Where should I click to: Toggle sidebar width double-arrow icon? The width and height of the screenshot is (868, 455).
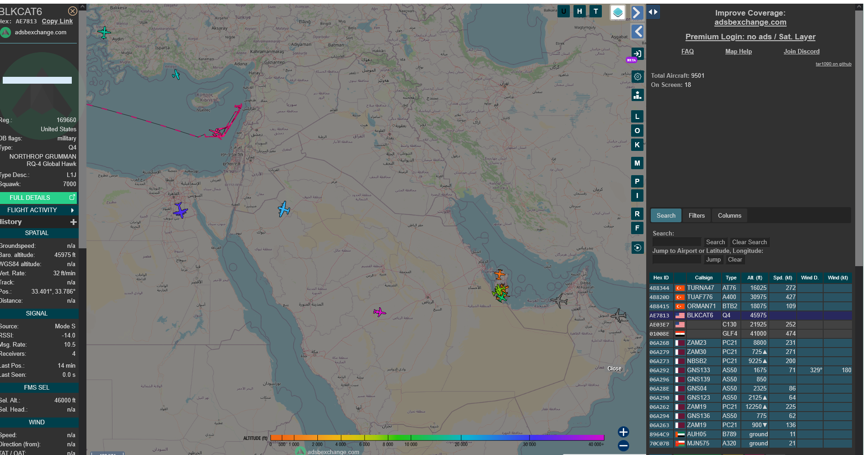click(653, 12)
